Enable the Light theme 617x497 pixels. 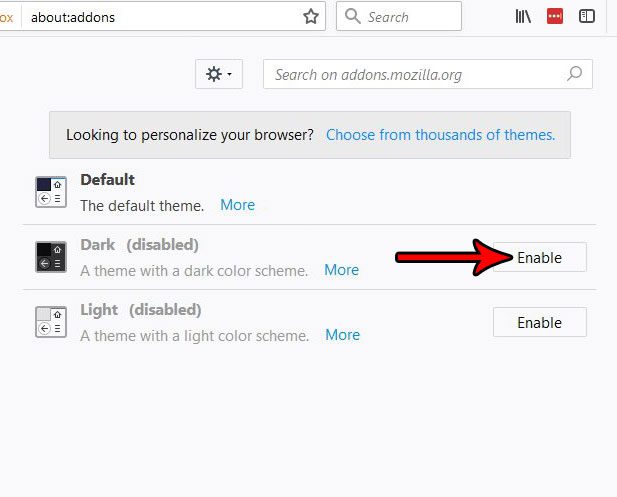pyautogui.click(x=539, y=322)
